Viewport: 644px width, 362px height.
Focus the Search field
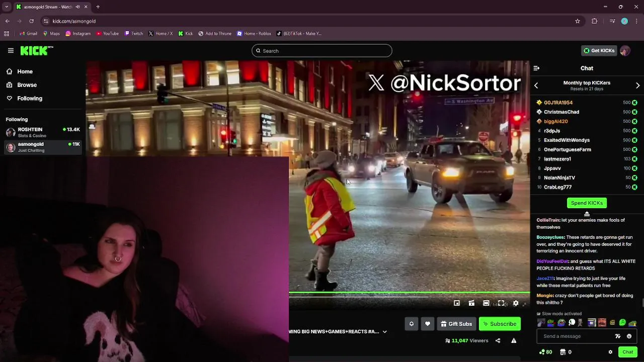point(322,50)
